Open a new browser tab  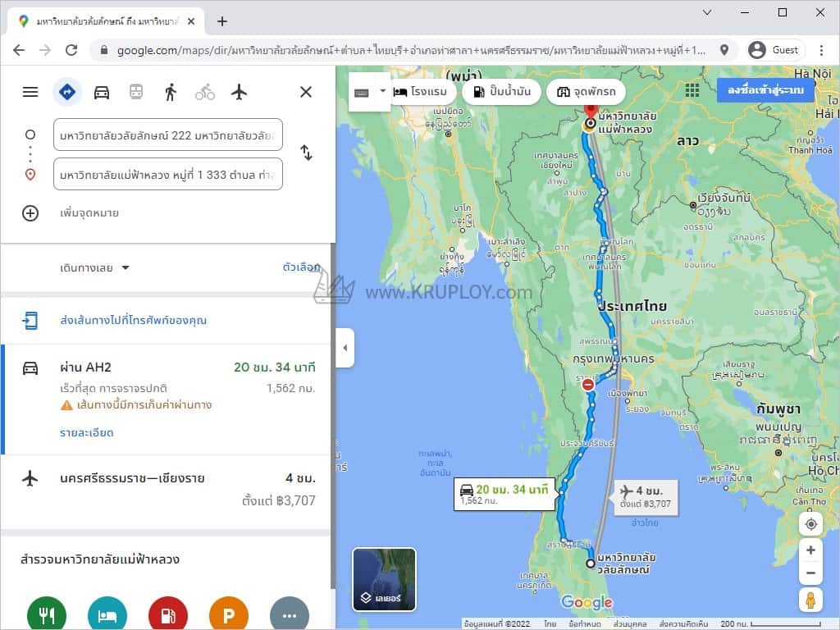click(222, 21)
